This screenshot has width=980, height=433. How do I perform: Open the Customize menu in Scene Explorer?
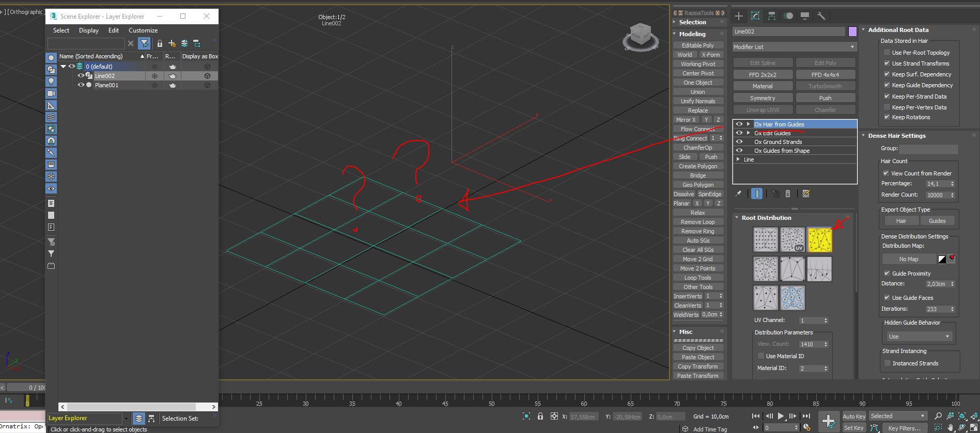pos(143,30)
